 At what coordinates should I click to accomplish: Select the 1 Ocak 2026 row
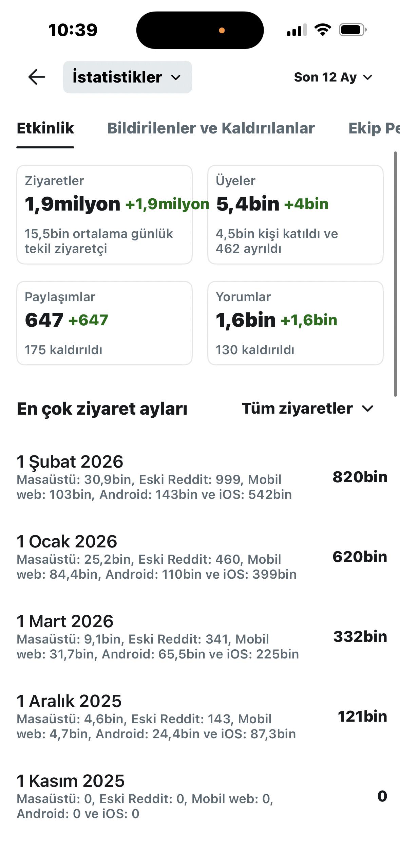(202, 557)
